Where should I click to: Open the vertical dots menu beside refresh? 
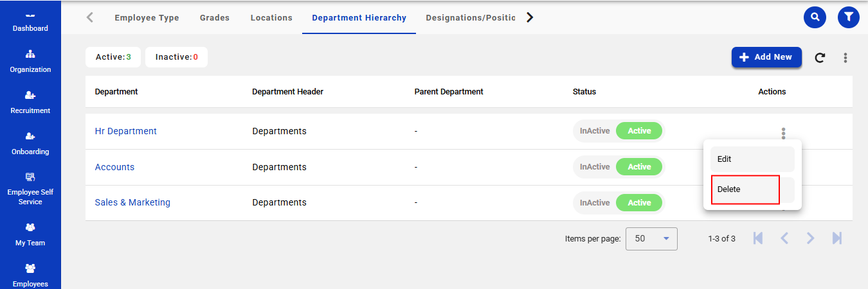[x=845, y=58]
